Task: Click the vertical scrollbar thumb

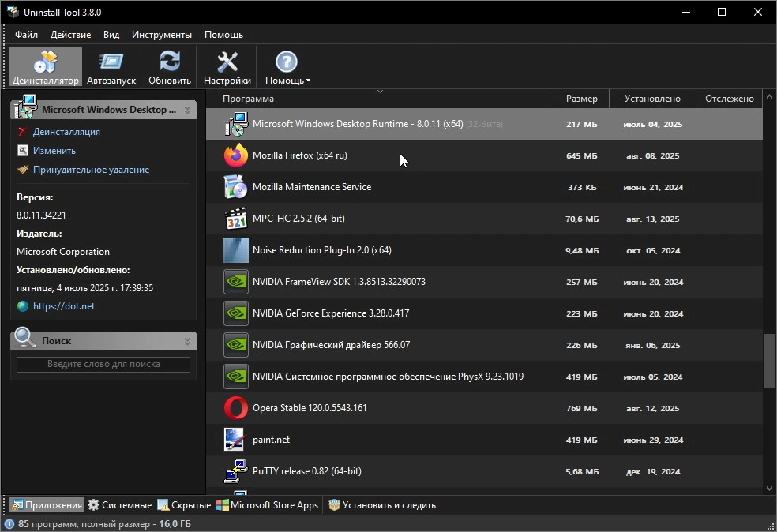Action: click(x=769, y=361)
